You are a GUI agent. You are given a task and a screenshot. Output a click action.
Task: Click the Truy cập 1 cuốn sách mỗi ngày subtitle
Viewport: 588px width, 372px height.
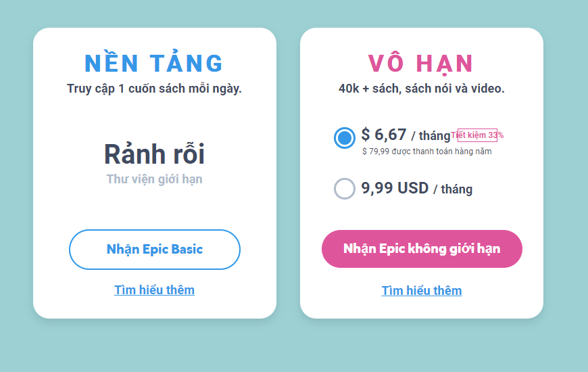[154, 89]
